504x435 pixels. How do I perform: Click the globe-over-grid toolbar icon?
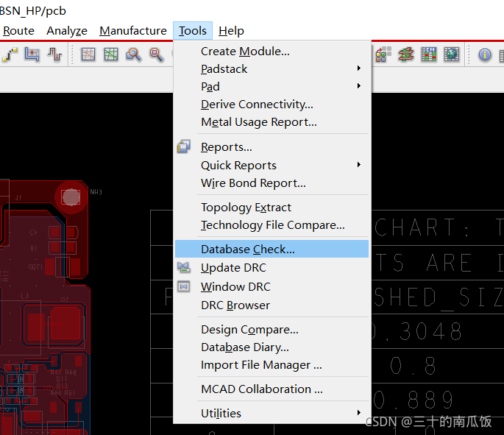(x=452, y=54)
